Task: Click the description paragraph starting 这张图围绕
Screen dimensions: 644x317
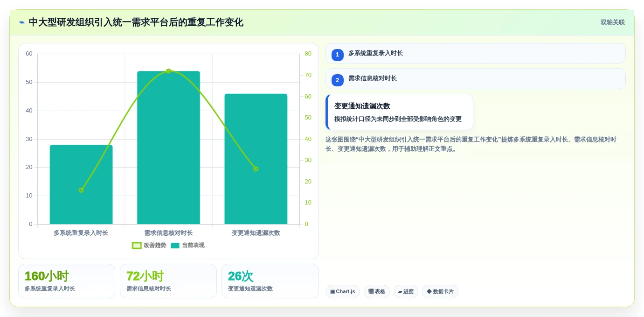Action: tap(471, 144)
